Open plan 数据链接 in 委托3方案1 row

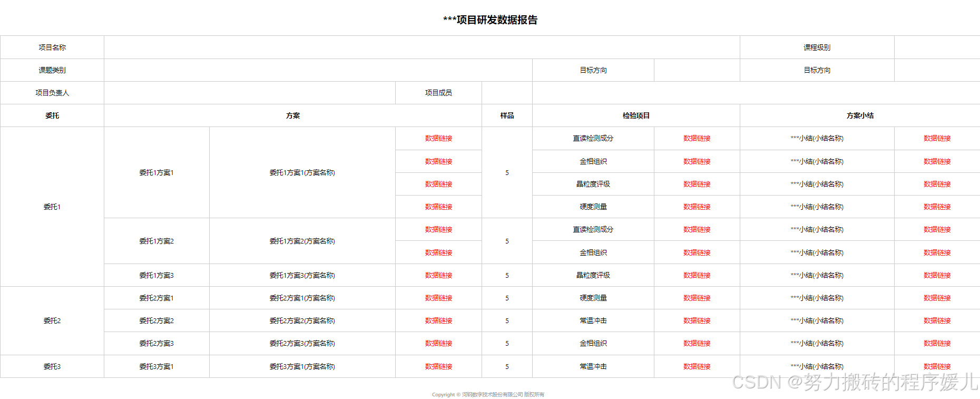pyautogui.click(x=438, y=366)
